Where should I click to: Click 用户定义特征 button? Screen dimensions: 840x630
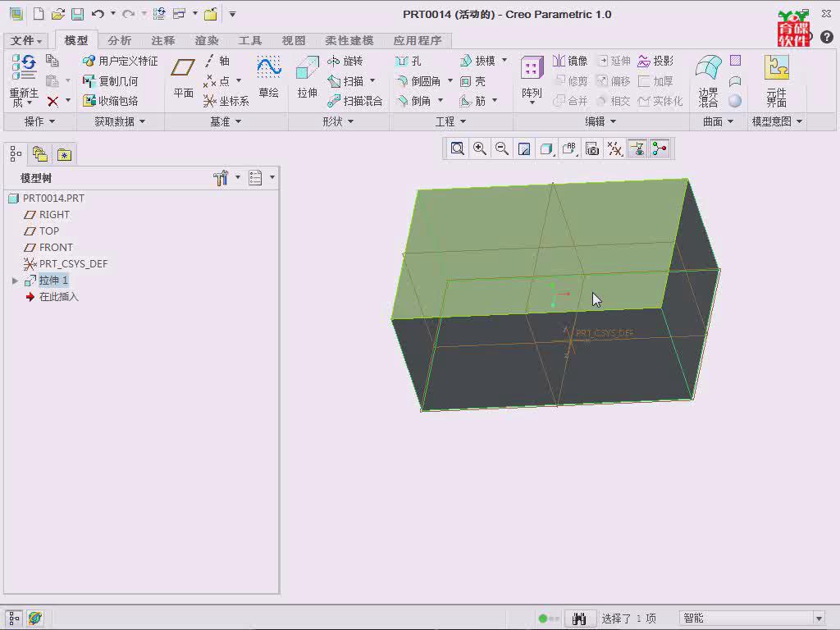pyautogui.click(x=121, y=61)
